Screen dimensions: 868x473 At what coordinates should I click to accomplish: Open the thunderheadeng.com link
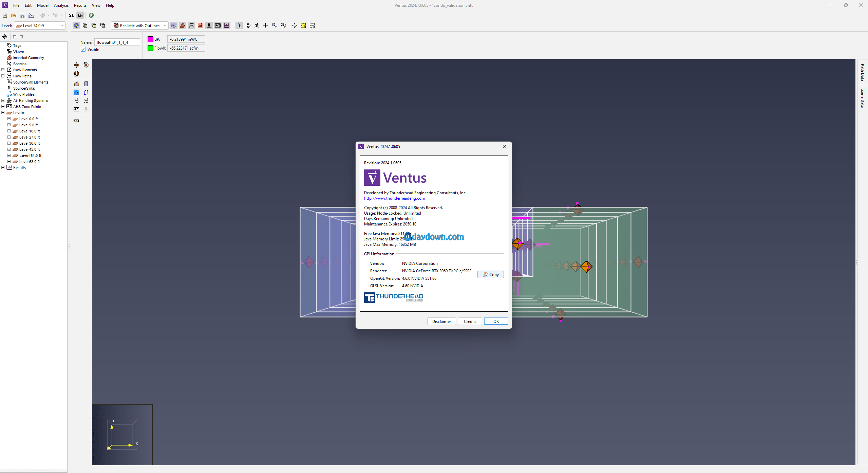(394, 198)
